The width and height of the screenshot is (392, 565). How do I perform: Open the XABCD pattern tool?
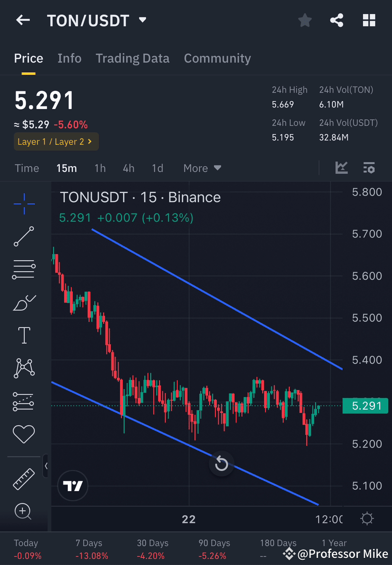click(24, 368)
